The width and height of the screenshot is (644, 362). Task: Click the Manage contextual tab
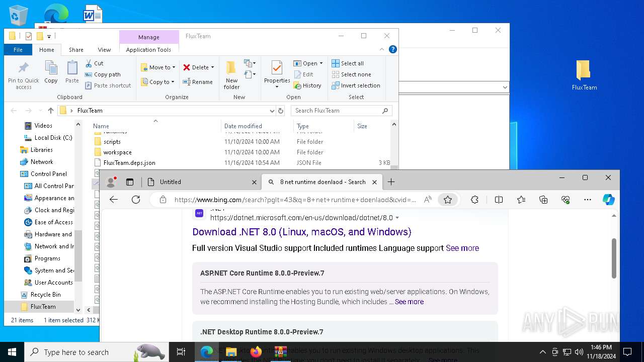click(x=149, y=37)
